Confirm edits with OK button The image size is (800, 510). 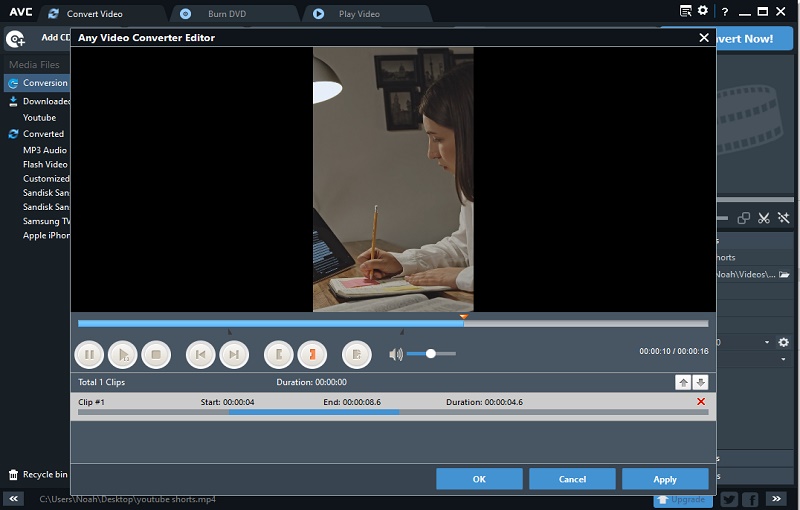click(479, 479)
